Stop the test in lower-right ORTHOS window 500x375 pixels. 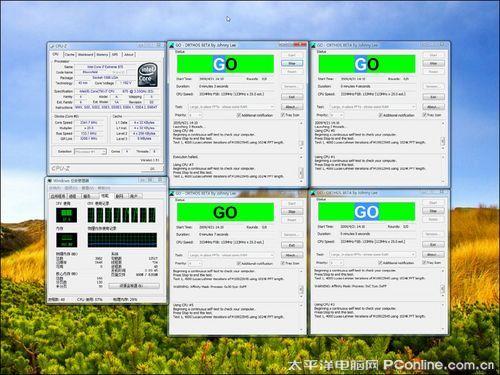tap(433, 211)
